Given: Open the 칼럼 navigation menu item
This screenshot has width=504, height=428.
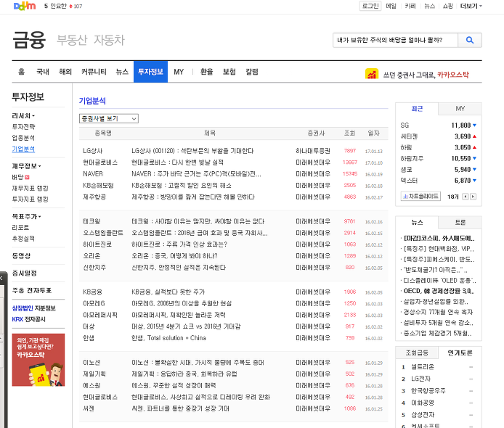Looking at the screenshot, I should coord(252,72).
